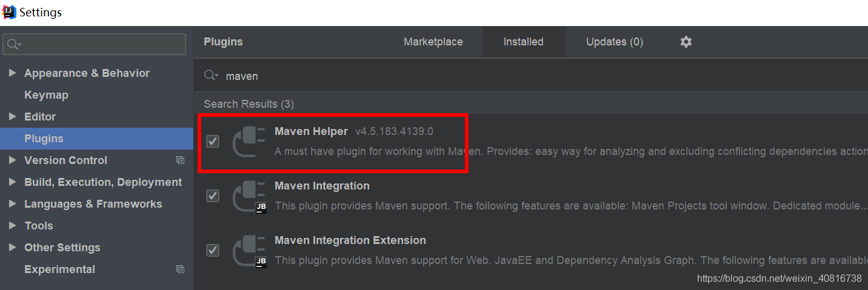Image resolution: width=868 pixels, height=290 pixels.
Task: Click the Plugins heading label
Action: click(223, 42)
